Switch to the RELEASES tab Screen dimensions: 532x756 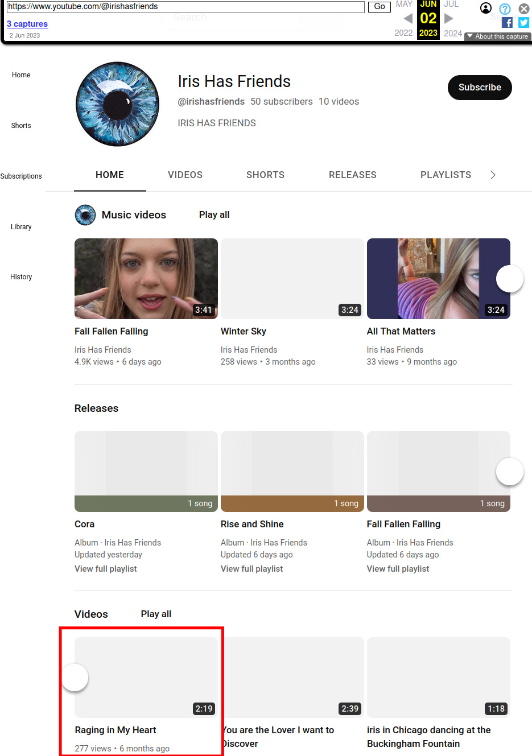[x=353, y=175]
